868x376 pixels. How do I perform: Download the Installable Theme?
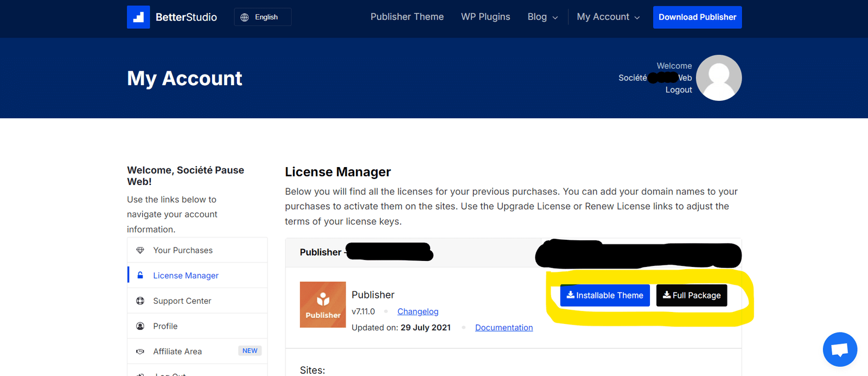pyautogui.click(x=605, y=295)
